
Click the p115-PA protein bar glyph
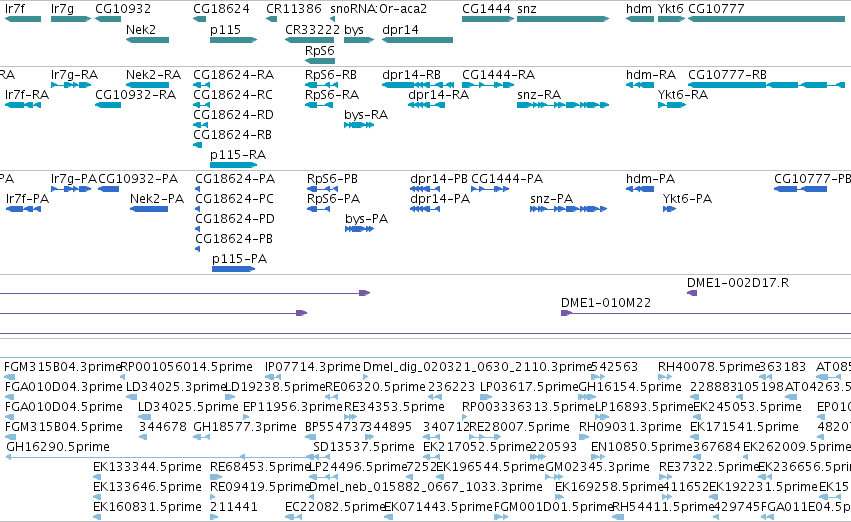click(233, 269)
